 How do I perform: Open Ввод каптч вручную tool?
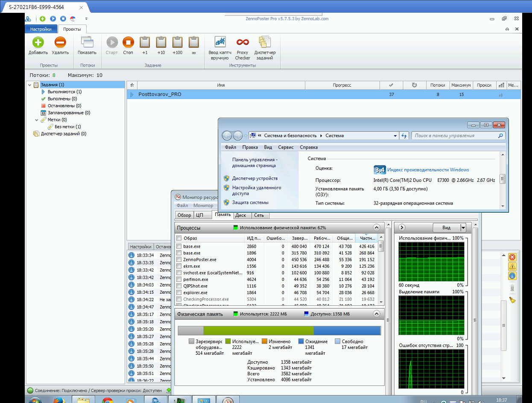[x=220, y=42]
